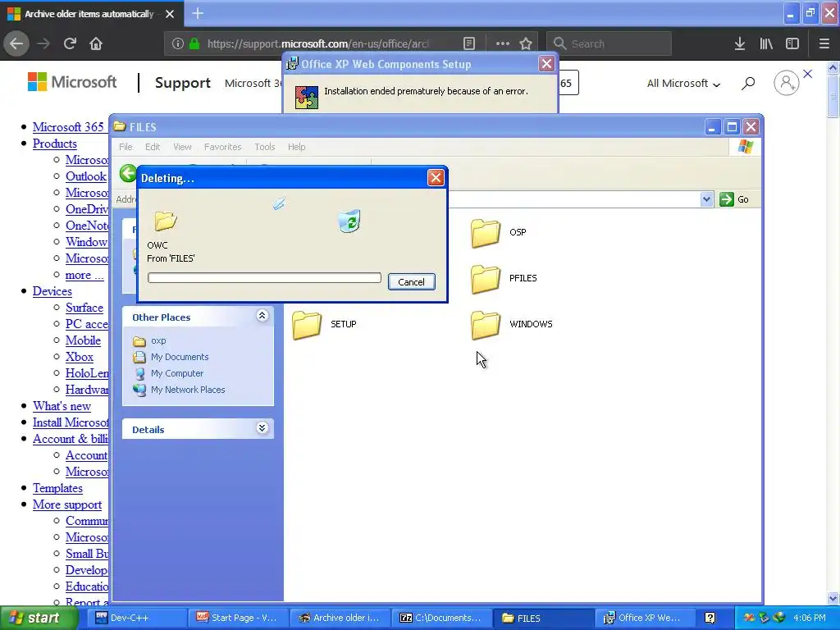Open What's new link

(62, 406)
